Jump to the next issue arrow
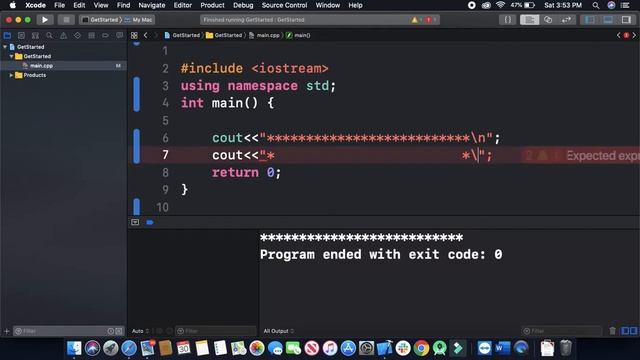Viewport: 640px width, 360px height. point(634,36)
